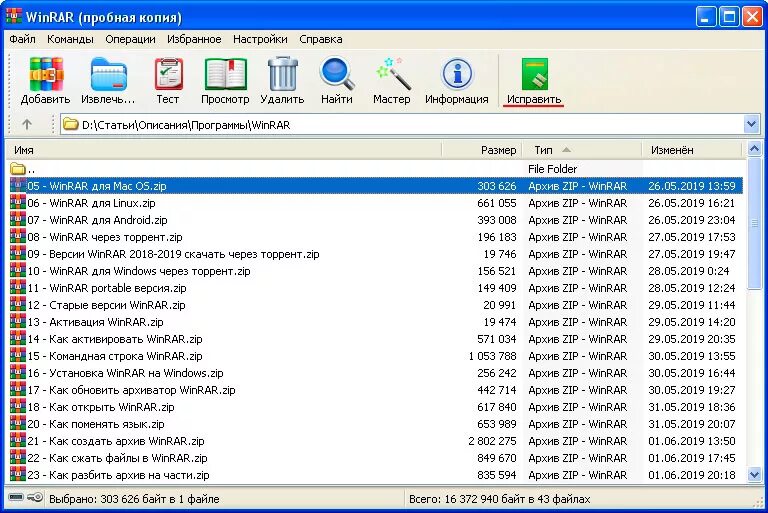Viewport: 768px width, 513px height.
Task: Click the File Folder type cell
Action: 552,169
